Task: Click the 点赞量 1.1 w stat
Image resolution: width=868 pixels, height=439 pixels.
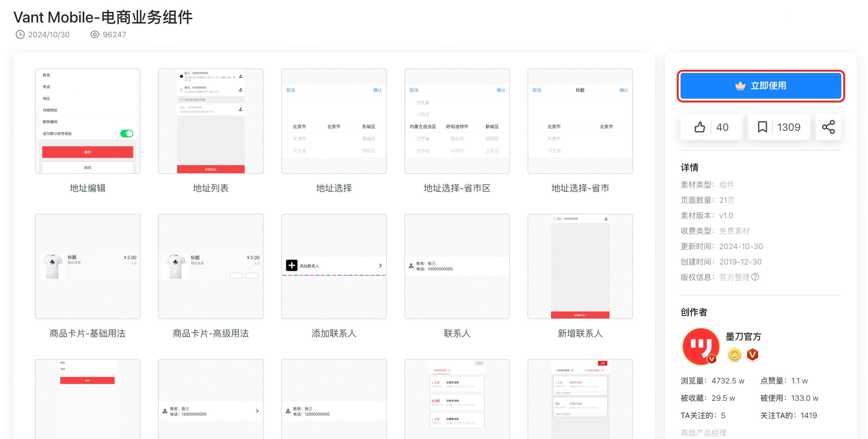Action: (x=784, y=381)
